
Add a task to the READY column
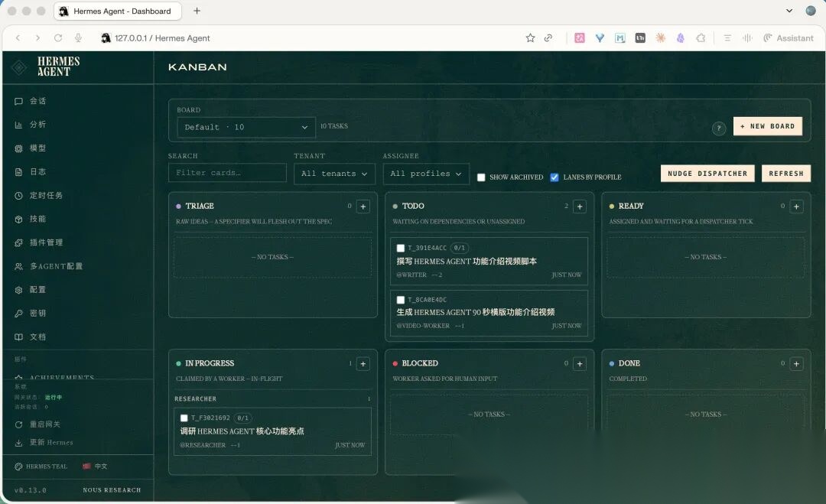(x=796, y=206)
